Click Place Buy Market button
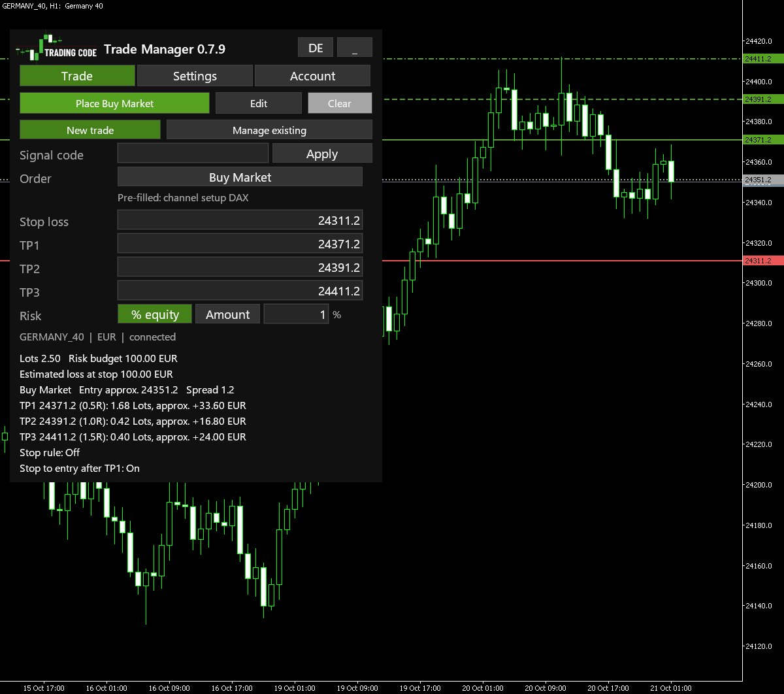 (x=114, y=103)
